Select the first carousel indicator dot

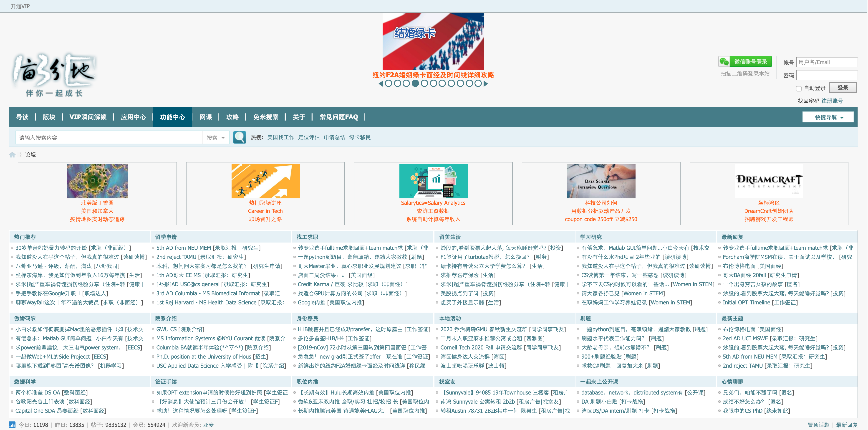pos(389,83)
